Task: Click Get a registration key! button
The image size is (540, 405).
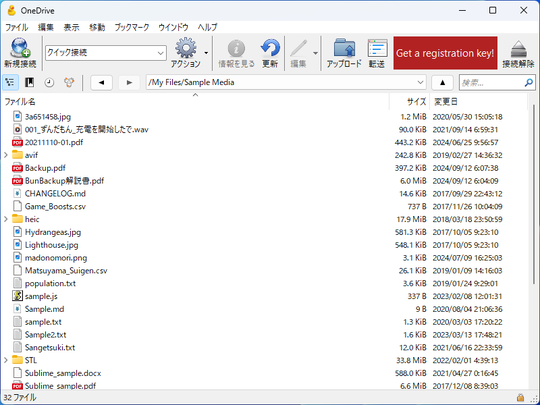Action: click(445, 53)
